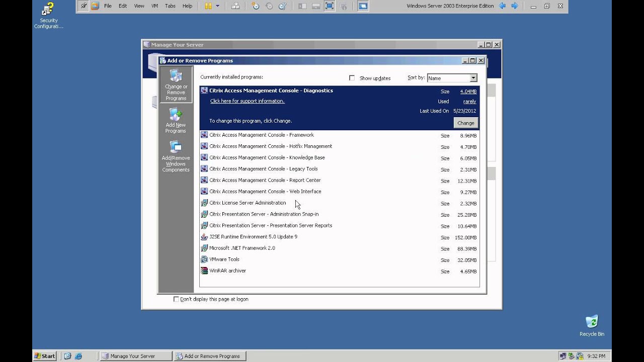The image size is (644, 362).
Task: Click J2SE Runtime Environment Java icon
Action: [x=204, y=237]
